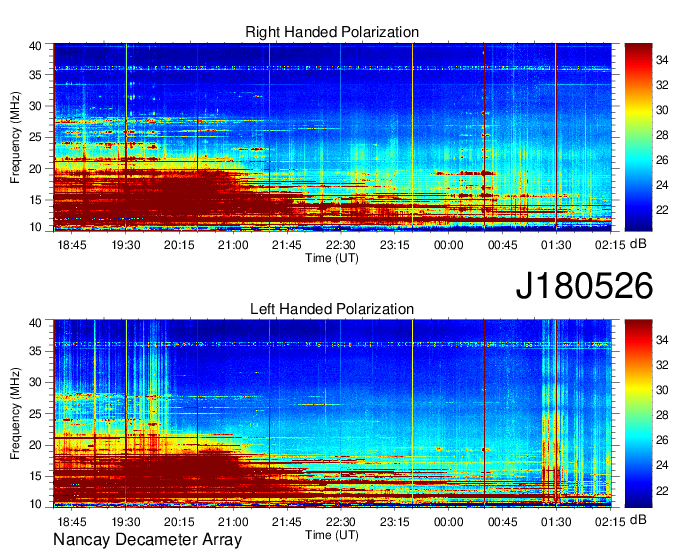Click upper plot's "Frequency (MHz)" axis label

click(x=15, y=137)
